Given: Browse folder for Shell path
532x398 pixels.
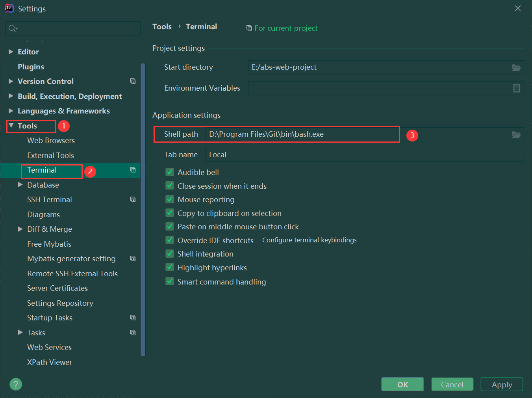Looking at the screenshot, I should [x=516, y=134].
